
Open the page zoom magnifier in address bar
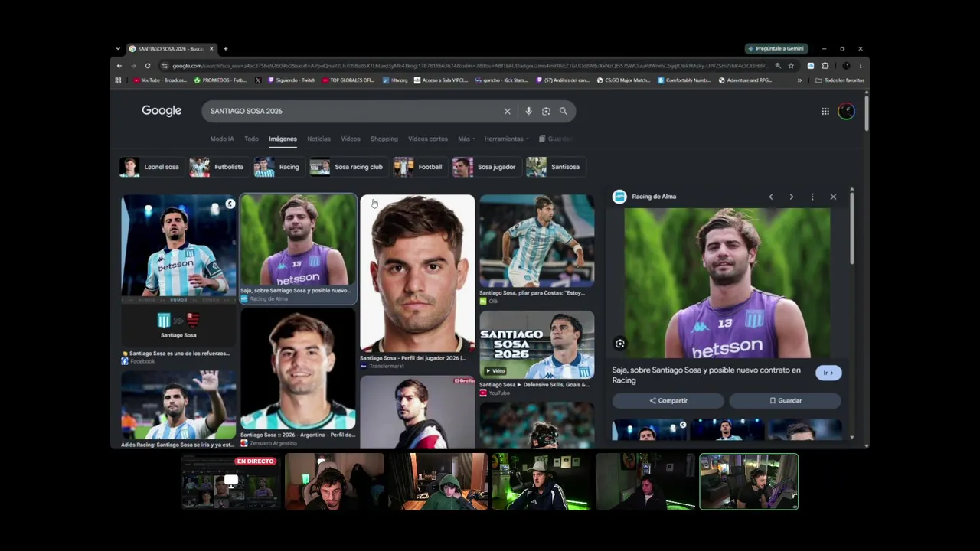[778, 66]
